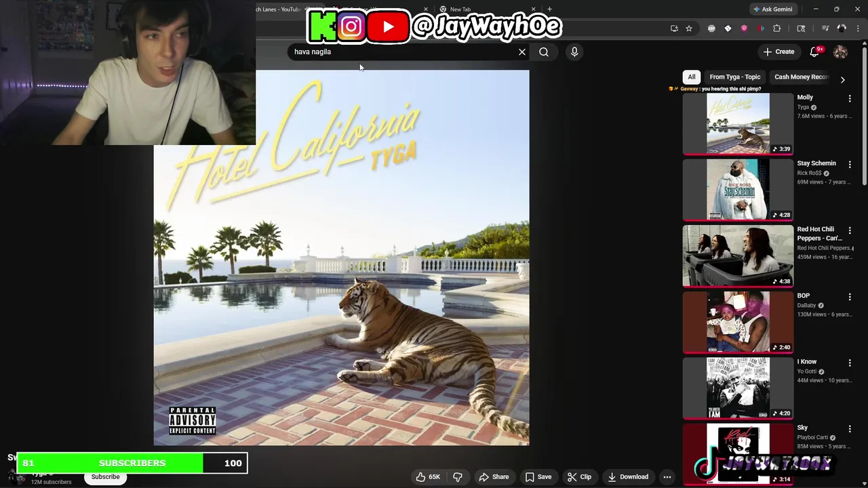Click the install/cast icon in address bar
This screenshot has height=488, width=868.
coord(674,28)
